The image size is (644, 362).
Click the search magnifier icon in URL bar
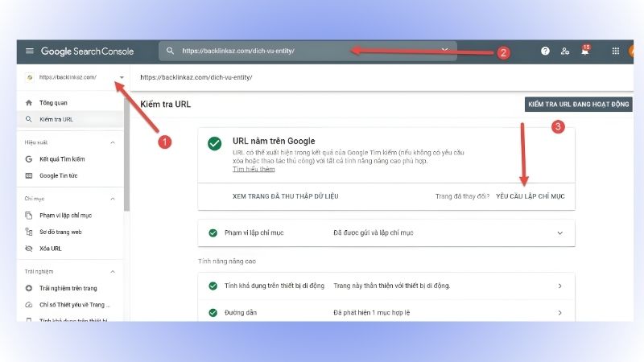(170, 51)
